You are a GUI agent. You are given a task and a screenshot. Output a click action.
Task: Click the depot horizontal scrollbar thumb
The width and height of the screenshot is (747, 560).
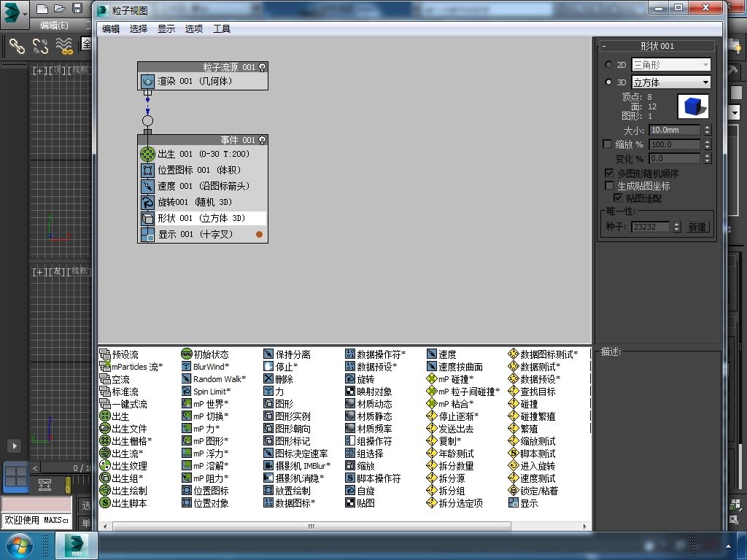[x=311, y=526]
